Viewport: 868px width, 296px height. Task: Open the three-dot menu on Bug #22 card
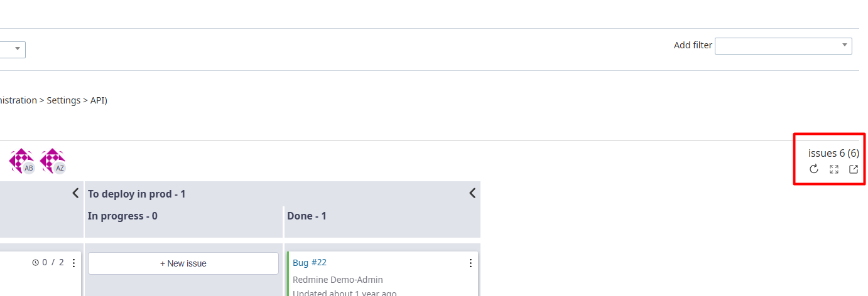470,263
